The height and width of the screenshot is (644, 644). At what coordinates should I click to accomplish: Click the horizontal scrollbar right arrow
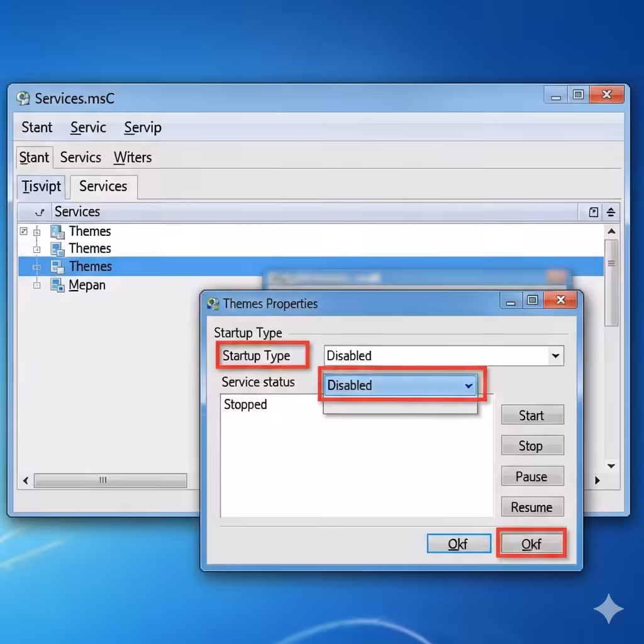pos(597,480)
